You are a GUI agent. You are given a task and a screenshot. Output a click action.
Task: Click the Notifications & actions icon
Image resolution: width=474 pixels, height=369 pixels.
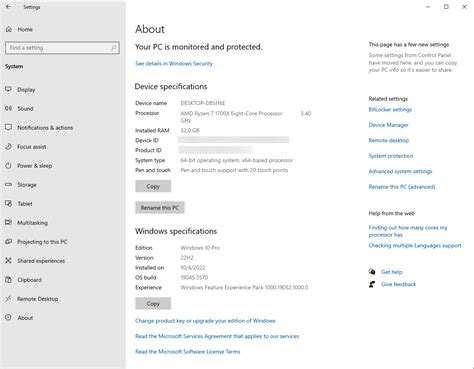point(8,127)
